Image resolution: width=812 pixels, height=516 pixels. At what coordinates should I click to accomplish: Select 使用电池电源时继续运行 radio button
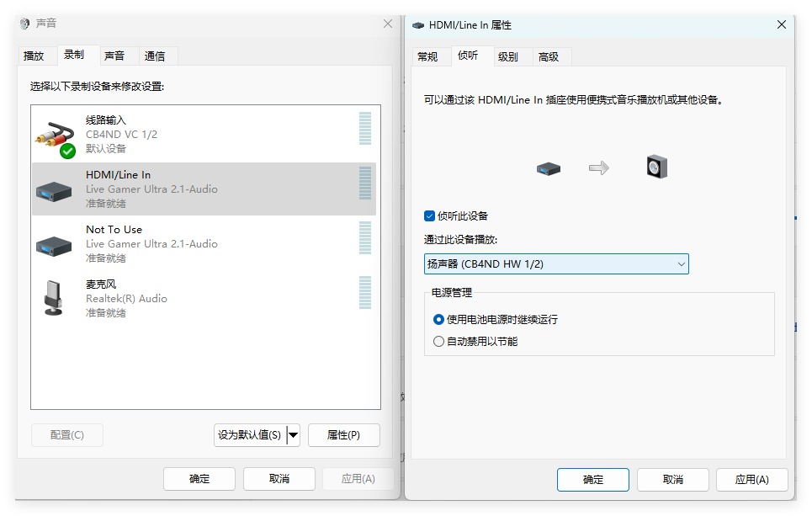[438, 320]
